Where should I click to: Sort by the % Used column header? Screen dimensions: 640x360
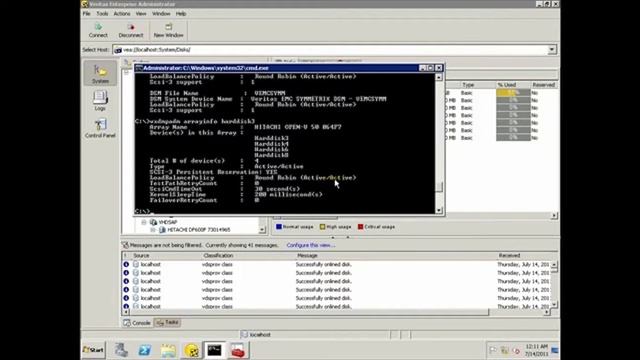507,85
